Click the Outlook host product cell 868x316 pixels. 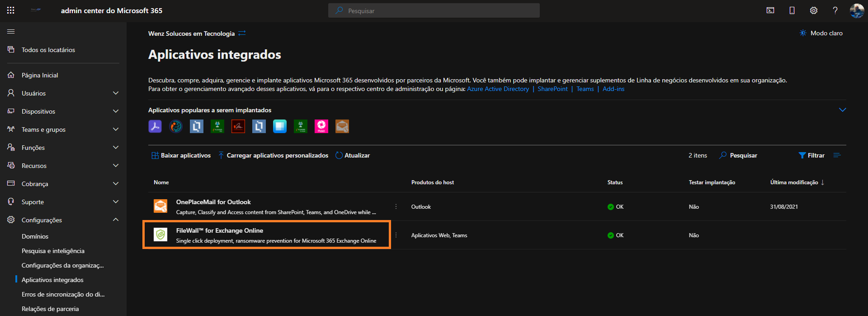pyautogui.click(x=421, y=207)
